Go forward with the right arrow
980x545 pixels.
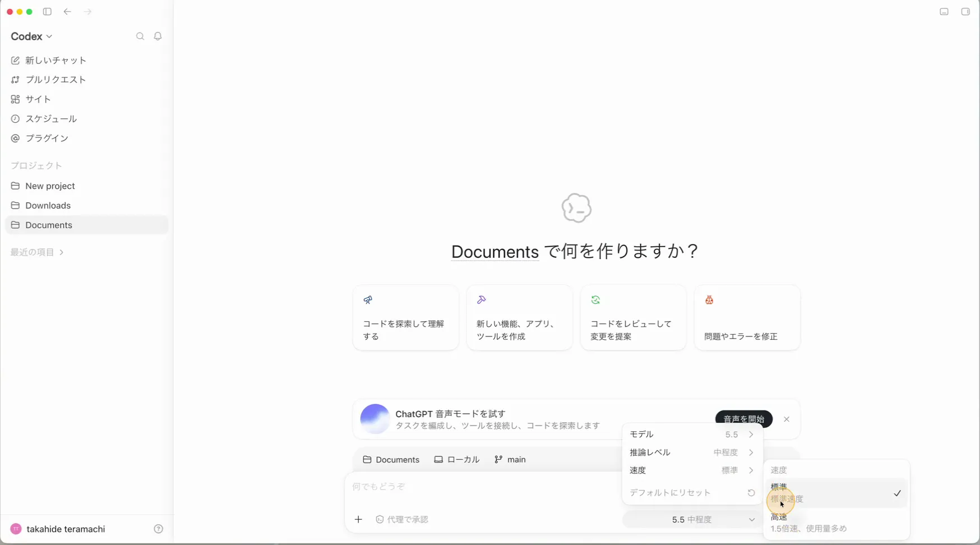point(87,12)
